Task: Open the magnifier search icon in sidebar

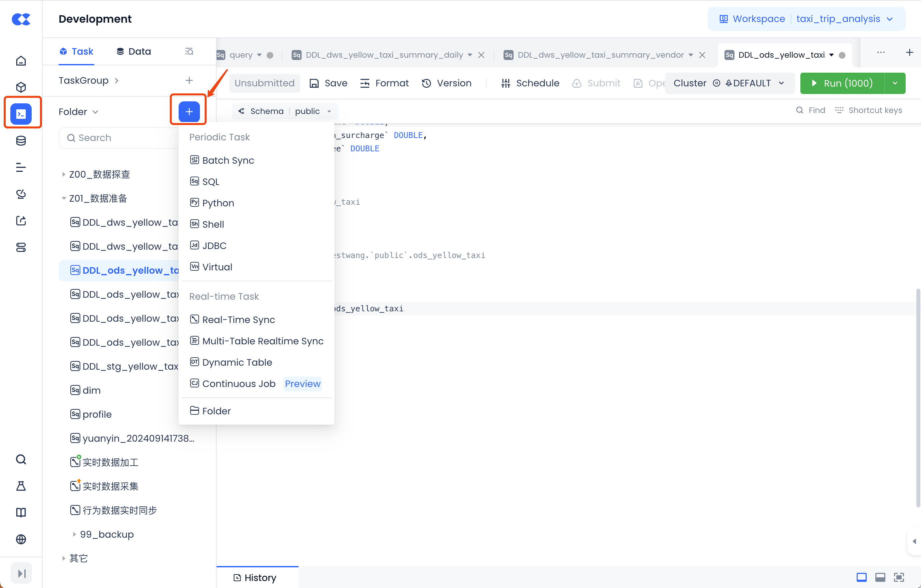Action: tap(21, 459)
